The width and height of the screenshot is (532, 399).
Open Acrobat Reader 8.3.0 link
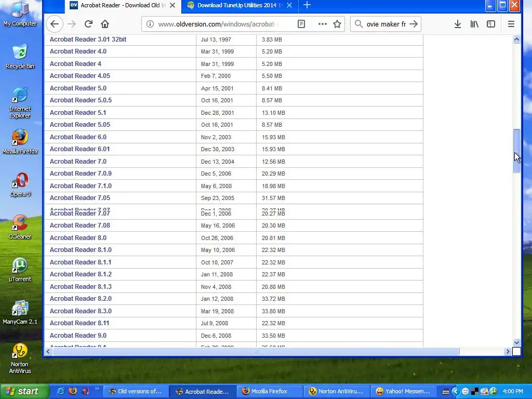(81, 311)
